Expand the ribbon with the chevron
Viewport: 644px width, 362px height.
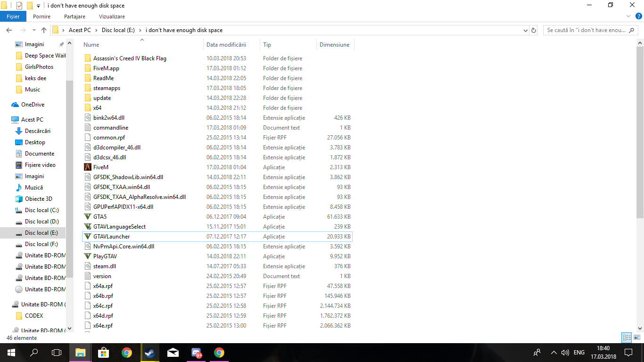[629, 16]
